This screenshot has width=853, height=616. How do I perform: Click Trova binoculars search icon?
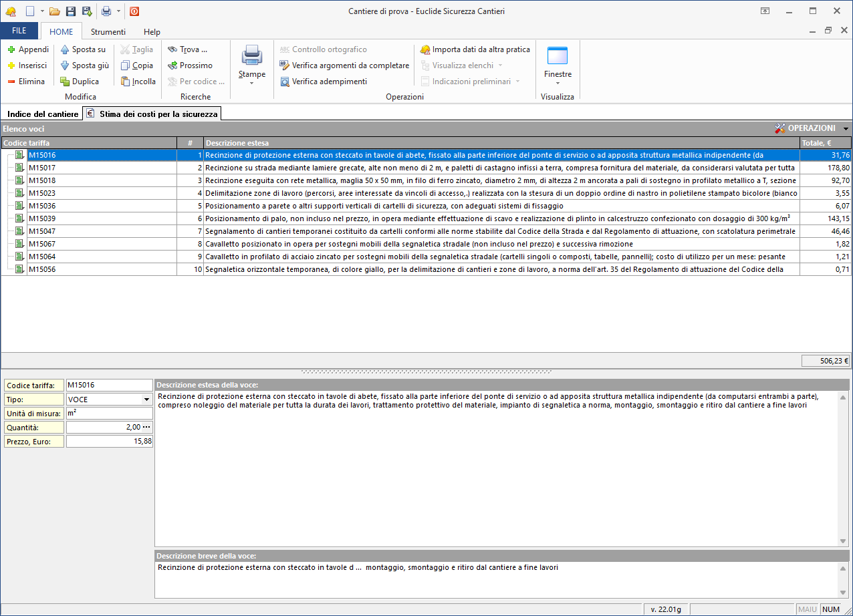[172, 49]
